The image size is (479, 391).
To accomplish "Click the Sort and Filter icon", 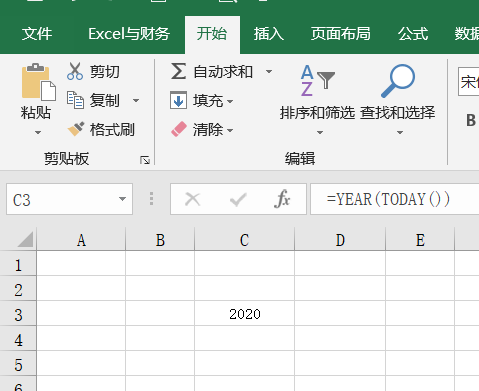I will 318,81.
